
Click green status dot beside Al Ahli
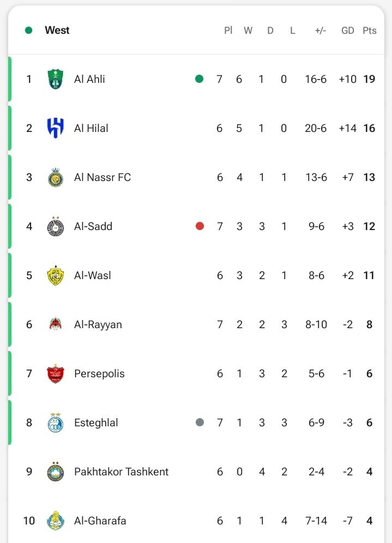pyautogui.click(x=199, y=79)
